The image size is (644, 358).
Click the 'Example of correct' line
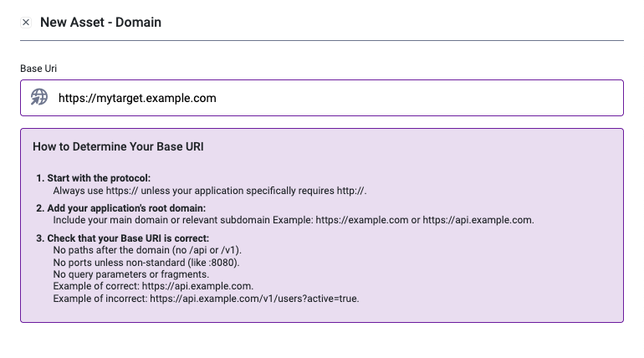(x=153, y=286)
